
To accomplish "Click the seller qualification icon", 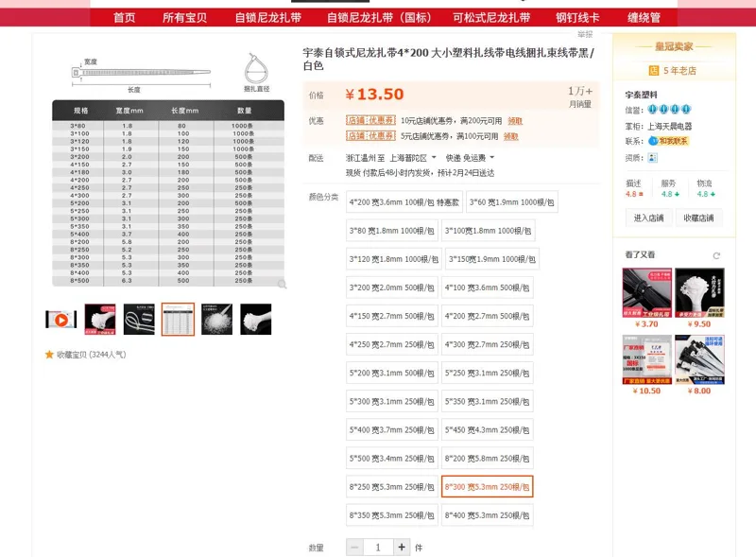I will click(x=652, y=158).
